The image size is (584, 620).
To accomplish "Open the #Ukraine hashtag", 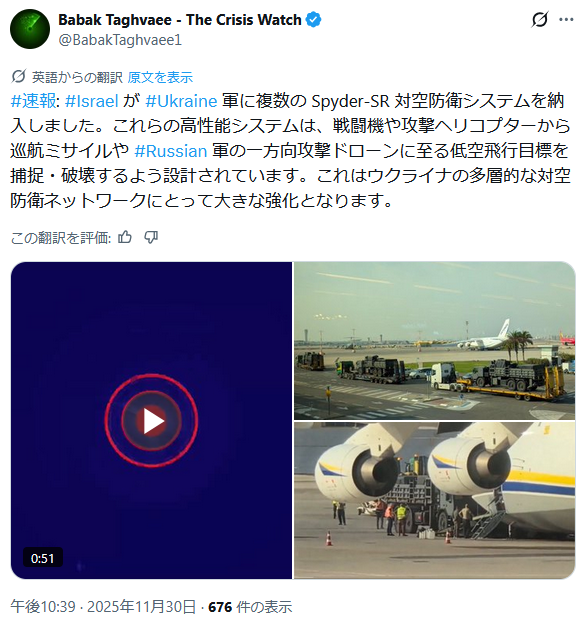I will click(181, 101).
